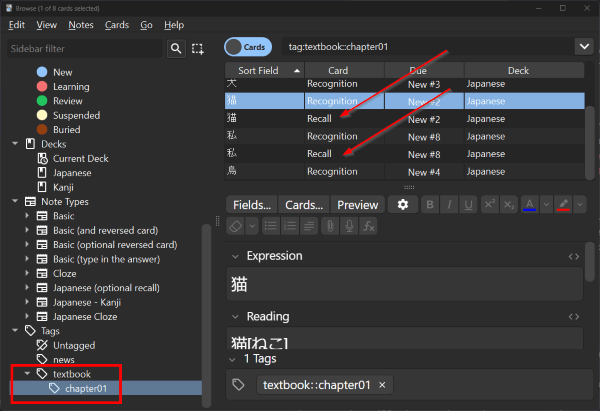Open the Fields... dialog
600x411 pixels.
pos(252,205)
